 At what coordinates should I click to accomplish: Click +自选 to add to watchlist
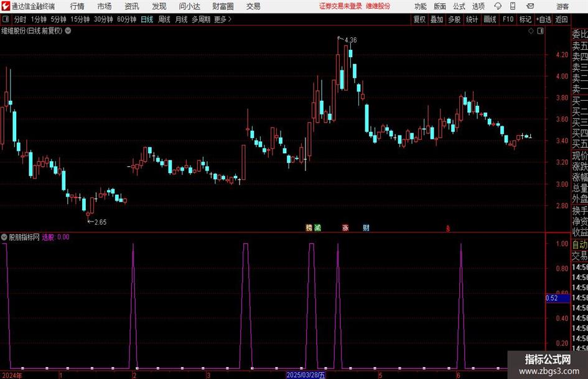pyautogui.click(x=544, y=19)
